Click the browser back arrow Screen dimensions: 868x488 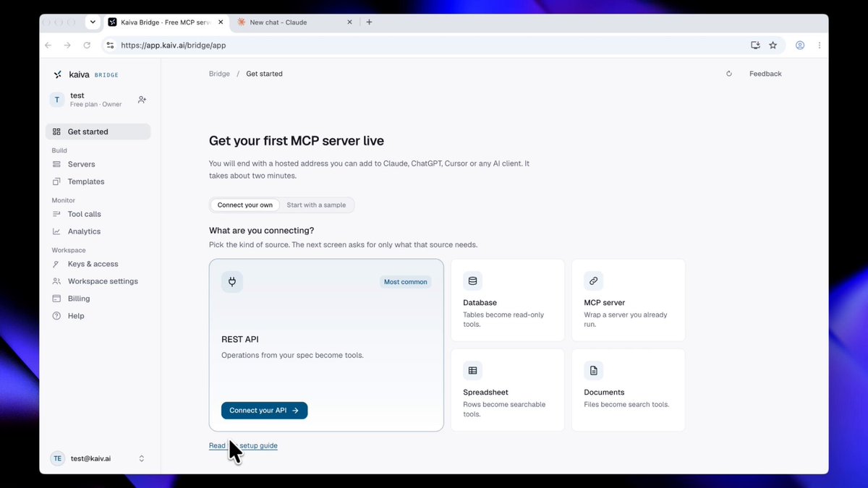(48, 45)
